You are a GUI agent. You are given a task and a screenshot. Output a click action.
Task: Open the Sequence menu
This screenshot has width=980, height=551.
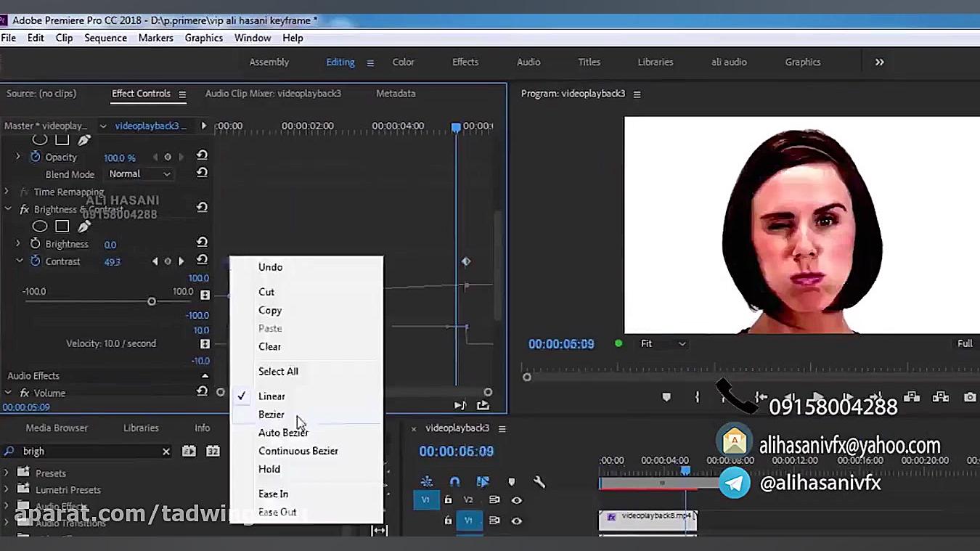pos(105,38)
